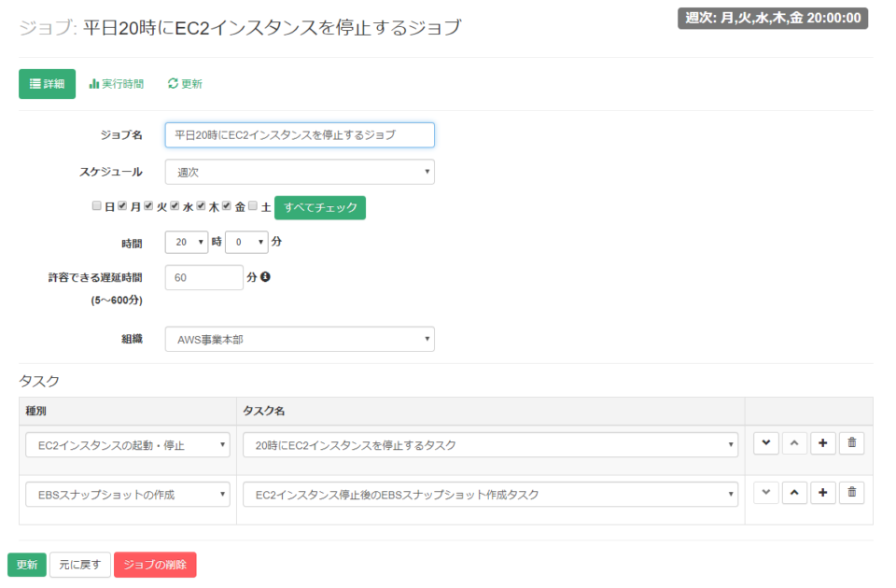Open the スケジュール (schedule) dropdown
This screenshot has height=588, width=896.
click(x=300, y=172)
